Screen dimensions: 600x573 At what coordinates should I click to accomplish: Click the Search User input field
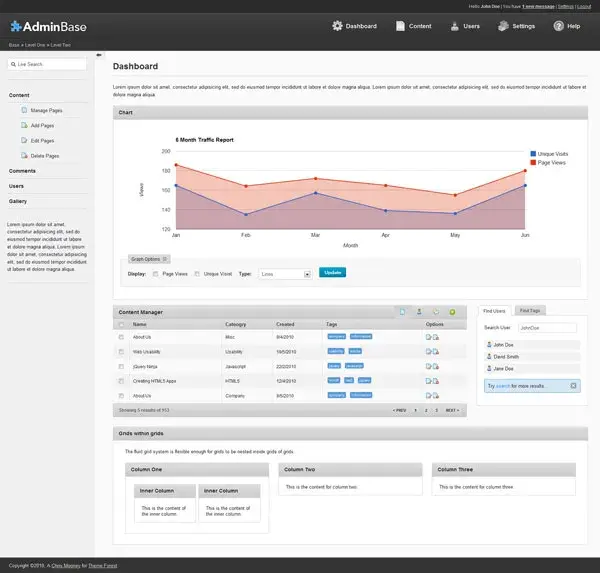(x=547, y=328)
